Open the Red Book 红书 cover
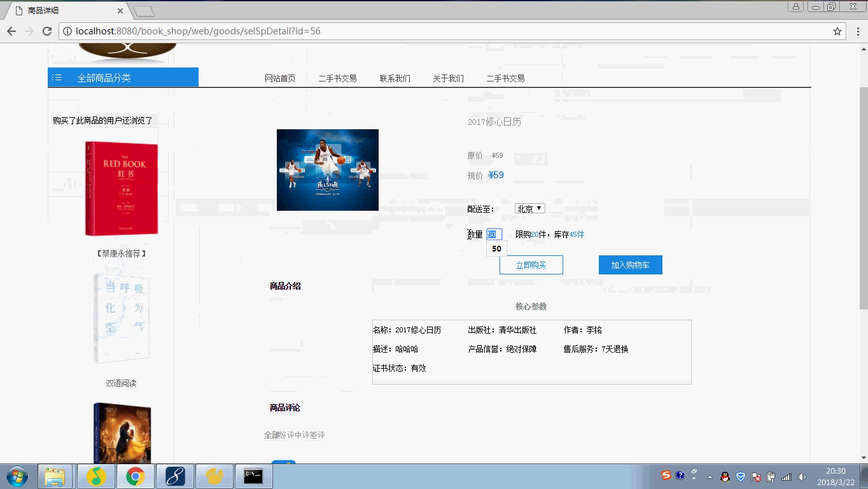868x489 pixels. coord(121,189)
